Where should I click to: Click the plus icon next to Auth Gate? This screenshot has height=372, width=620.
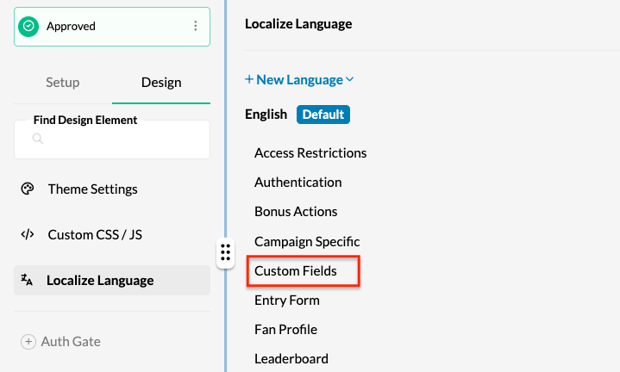coord(28,342)
